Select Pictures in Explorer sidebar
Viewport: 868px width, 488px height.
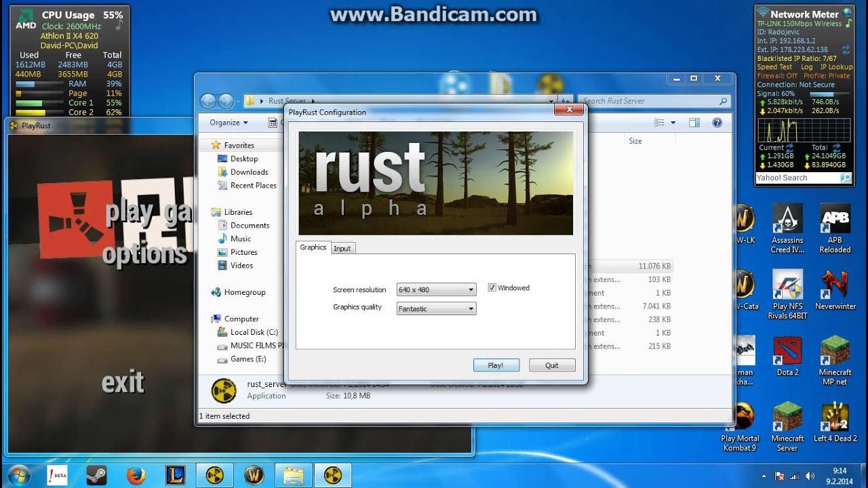pos(243,252)
